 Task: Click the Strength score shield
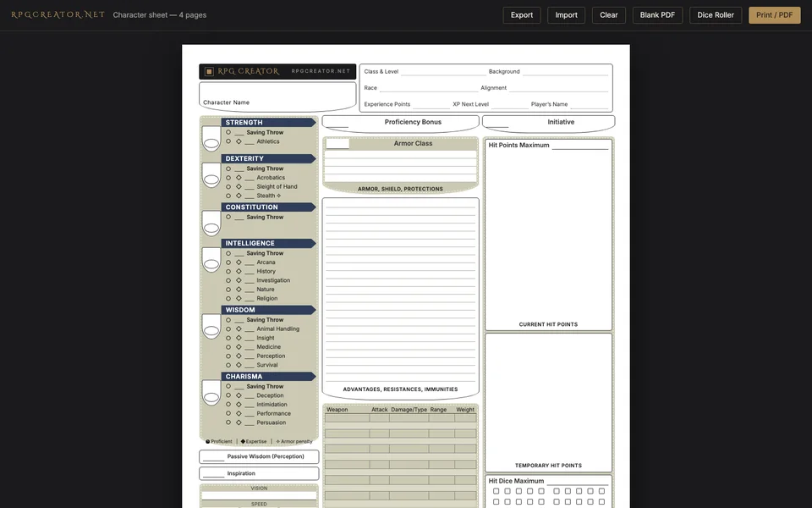coord(211,138)
